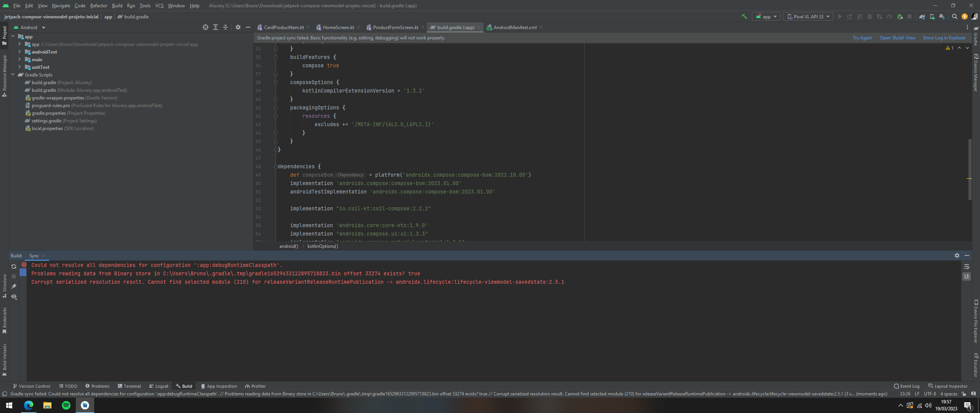Open the SDK Manager icon
The width and height of the screenshot is (980, 413).
(942, 16)
